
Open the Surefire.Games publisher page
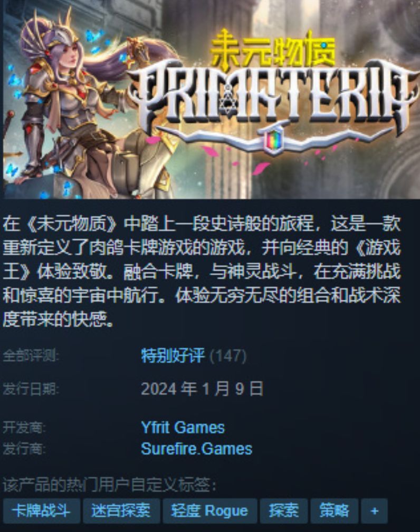click(x=196, y=449)
